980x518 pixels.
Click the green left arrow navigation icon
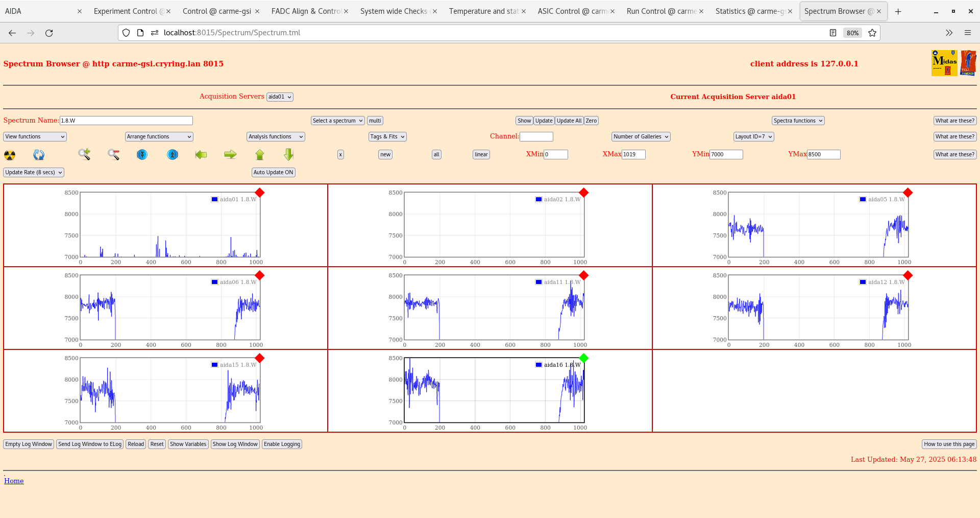coord(201,155)
